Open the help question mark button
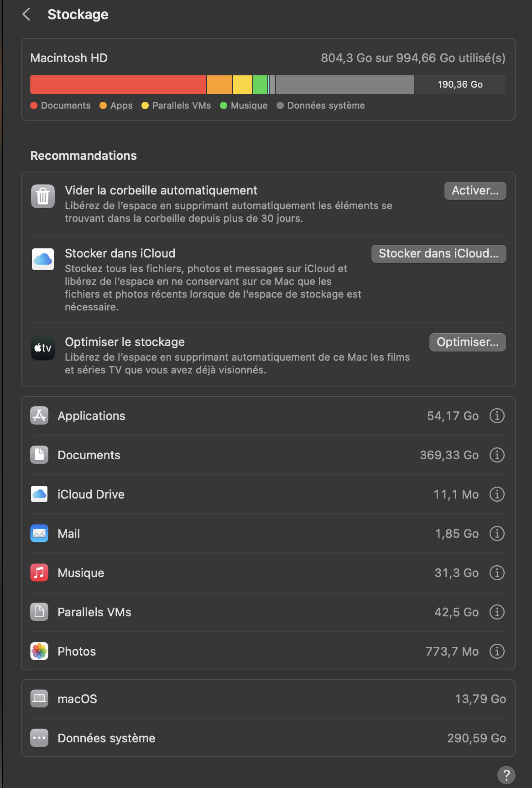 tap(506, 775)
